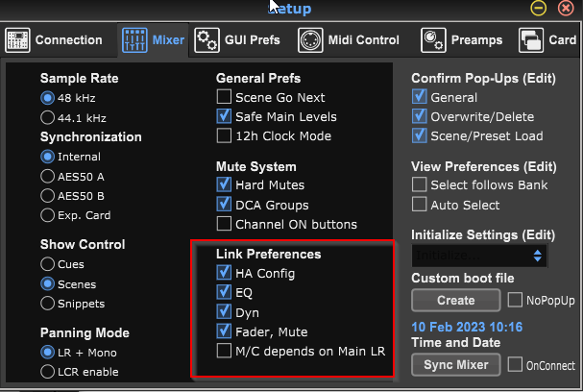
Task: Open GUI Prefs via gears icon
Action: [206, 40]
